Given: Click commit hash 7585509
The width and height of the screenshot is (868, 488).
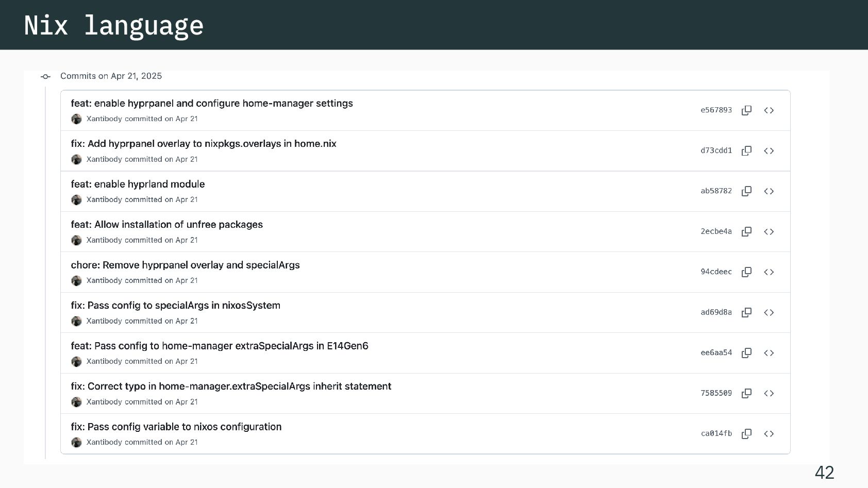Looking at the screenshot, I should click(x=716, y=393).
